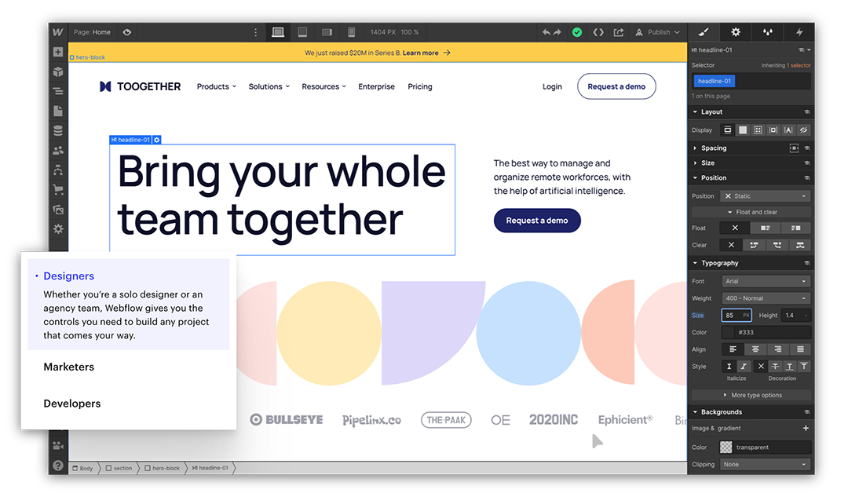The width and height of the screenshot is (848, 504).
Task: Open the Interactions lightning bolt tab
Action: point(799,32)
